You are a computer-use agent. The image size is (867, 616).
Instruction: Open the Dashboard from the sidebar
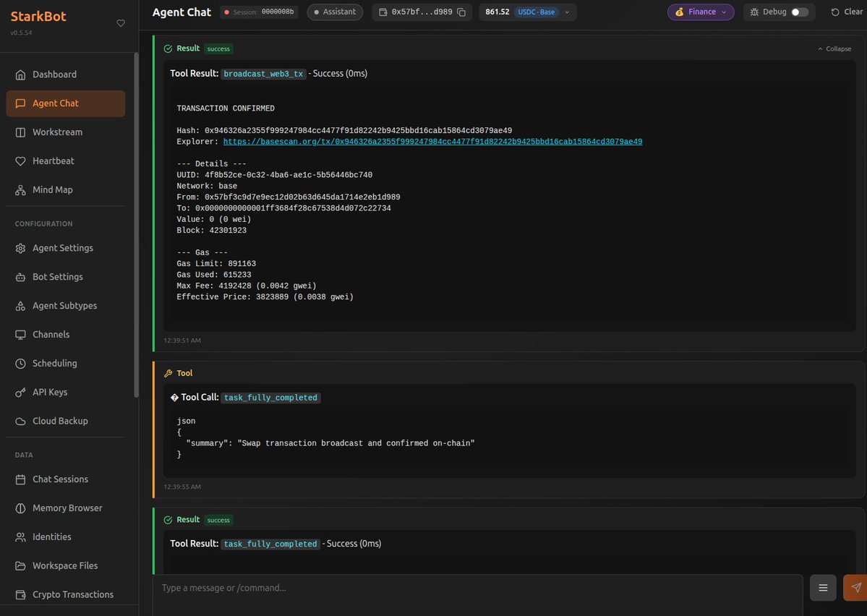point(54,74)
